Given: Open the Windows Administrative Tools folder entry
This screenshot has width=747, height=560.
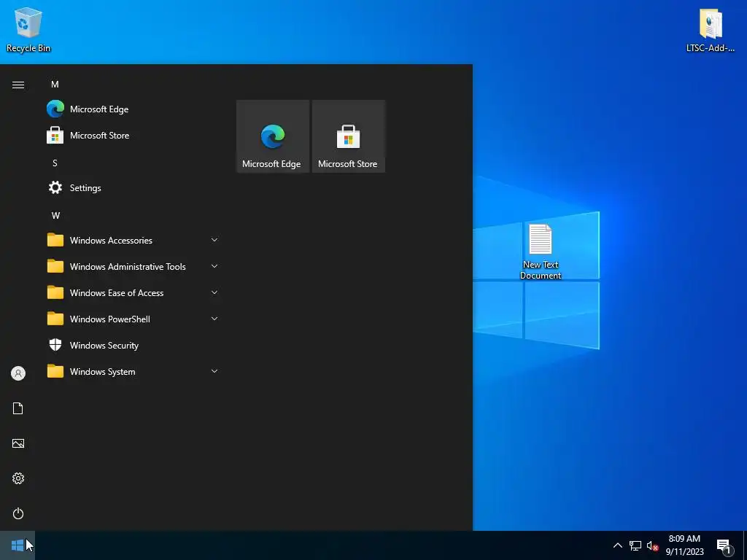Looking at the screenshot, I should (x=133, y=266).
